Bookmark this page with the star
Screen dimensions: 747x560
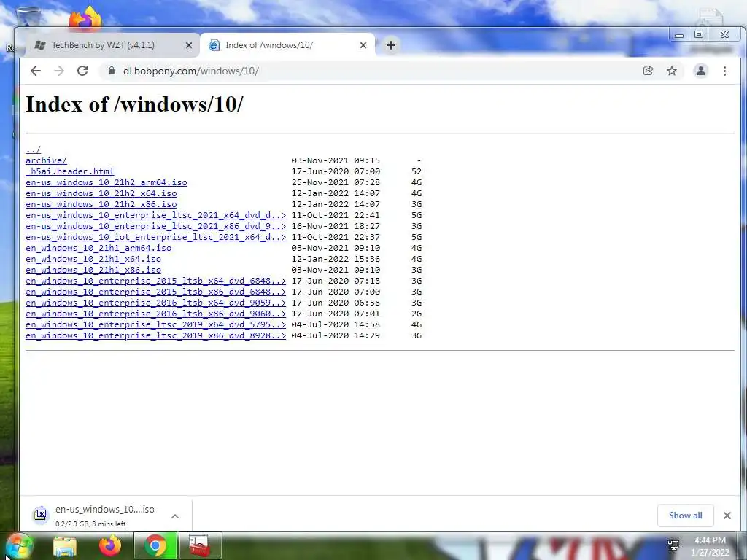(672, 71)
